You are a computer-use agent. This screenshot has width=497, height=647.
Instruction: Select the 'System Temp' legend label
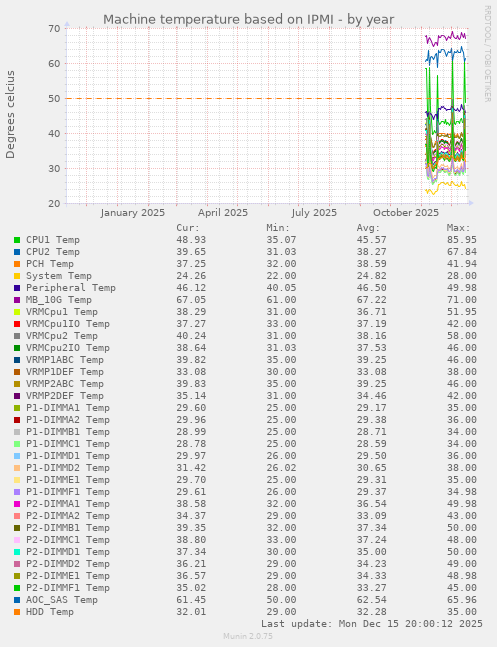click(59, 276)
